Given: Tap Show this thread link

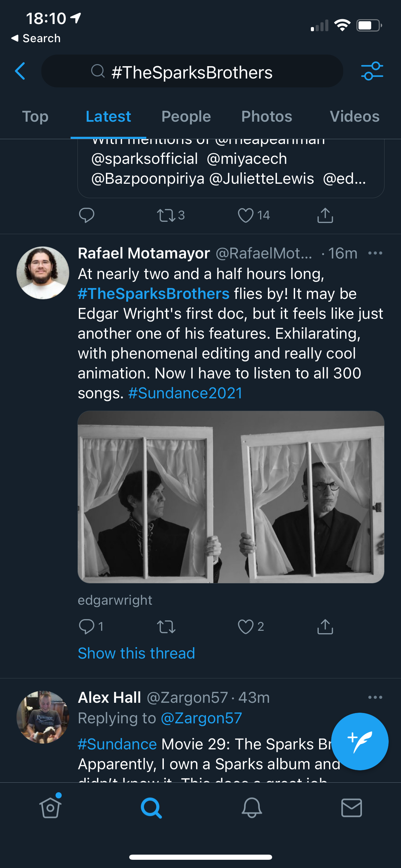Looking at the screenshot, I should coord(136,653).
